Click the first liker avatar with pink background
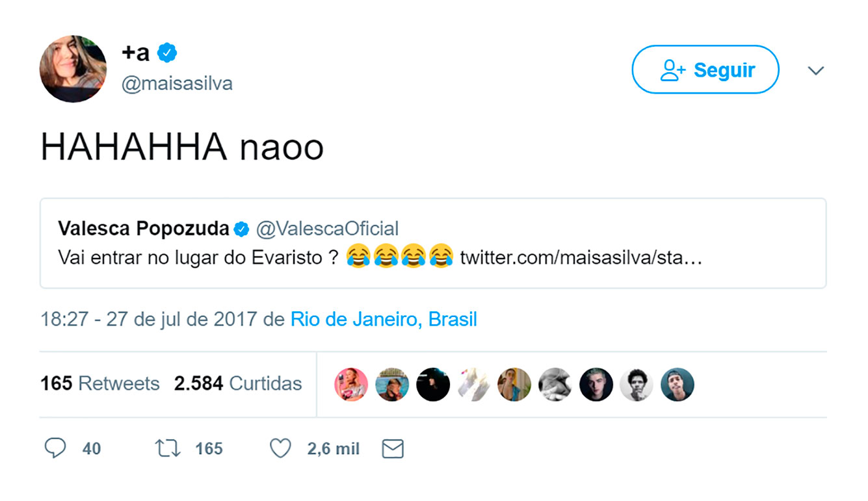The image size is (868, 501). [351, 385]
